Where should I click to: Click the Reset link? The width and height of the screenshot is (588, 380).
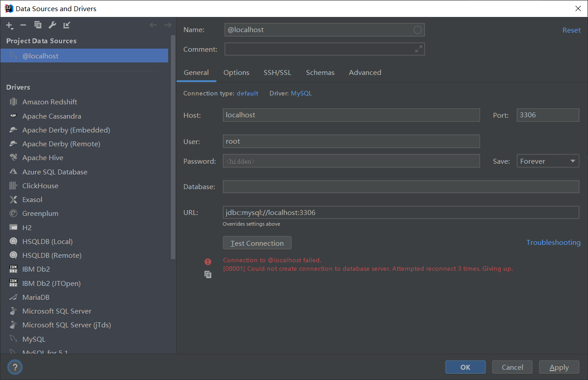point(571,30)
